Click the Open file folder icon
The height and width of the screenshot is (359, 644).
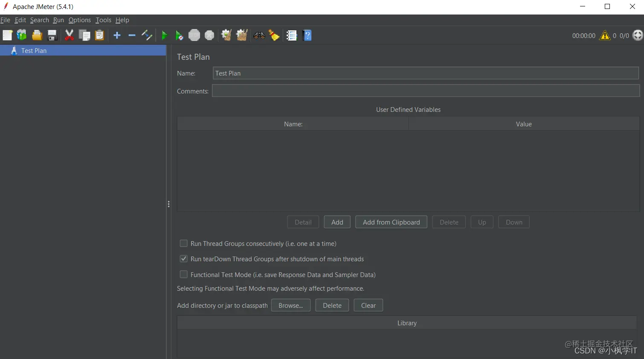click(x=37, y=35)
